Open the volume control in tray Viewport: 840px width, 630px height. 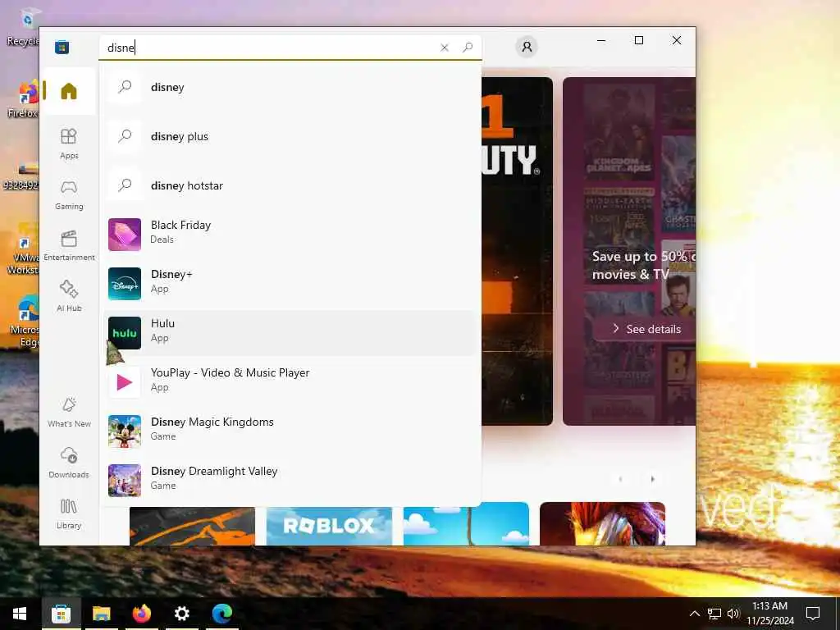coord(733,614)
